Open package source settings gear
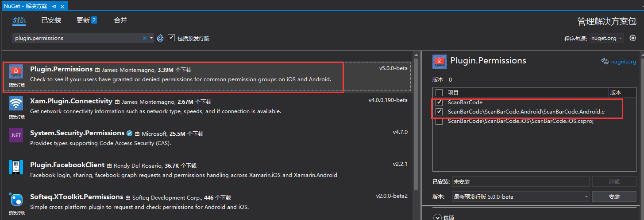The width and height of the screenshot is (644, 220). coord(632,38)
